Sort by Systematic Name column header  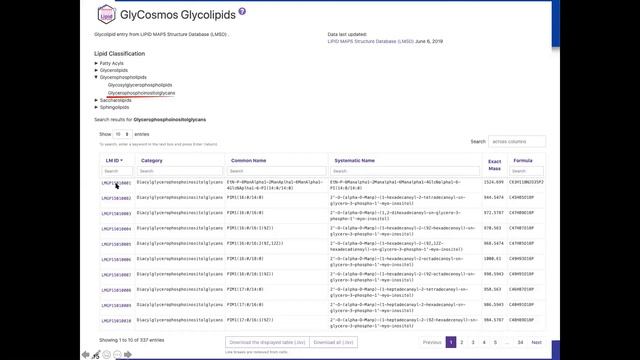coord(354,160)
